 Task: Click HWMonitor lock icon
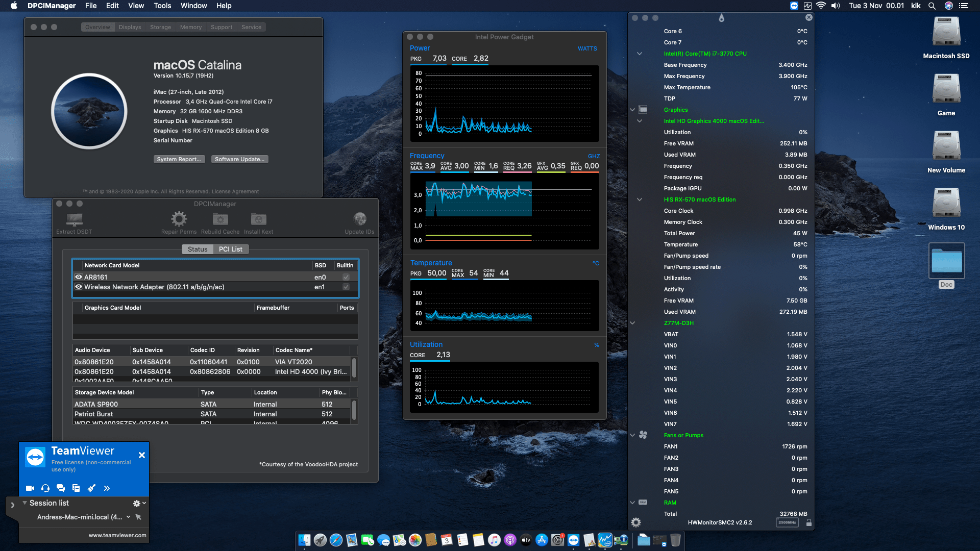point(809,522)
